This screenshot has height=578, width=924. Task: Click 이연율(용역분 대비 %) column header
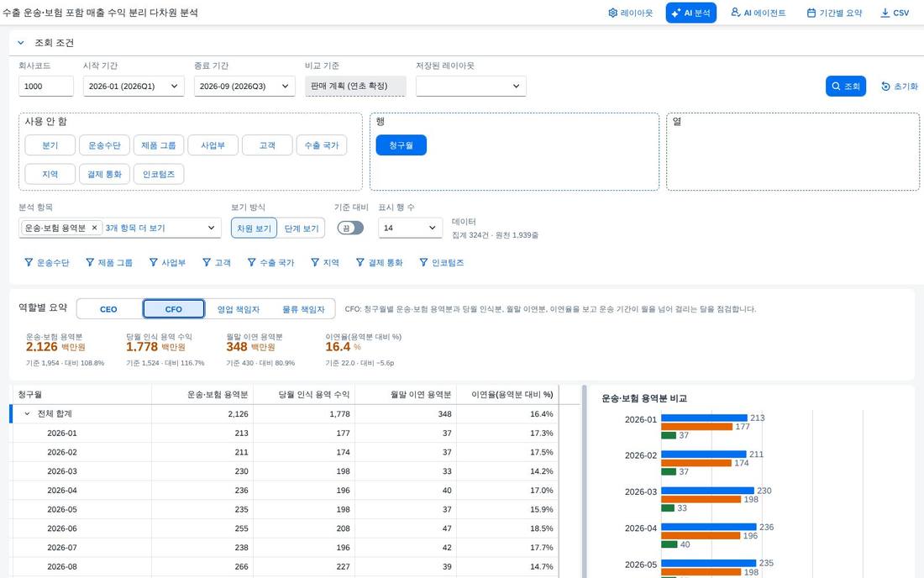507,394
